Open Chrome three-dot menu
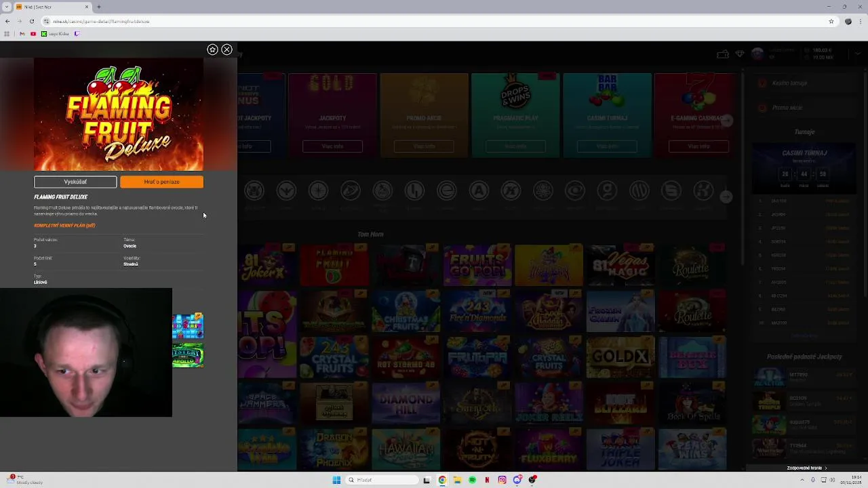The width and height of the screenshot is (868, 488). tap(860, 21)
